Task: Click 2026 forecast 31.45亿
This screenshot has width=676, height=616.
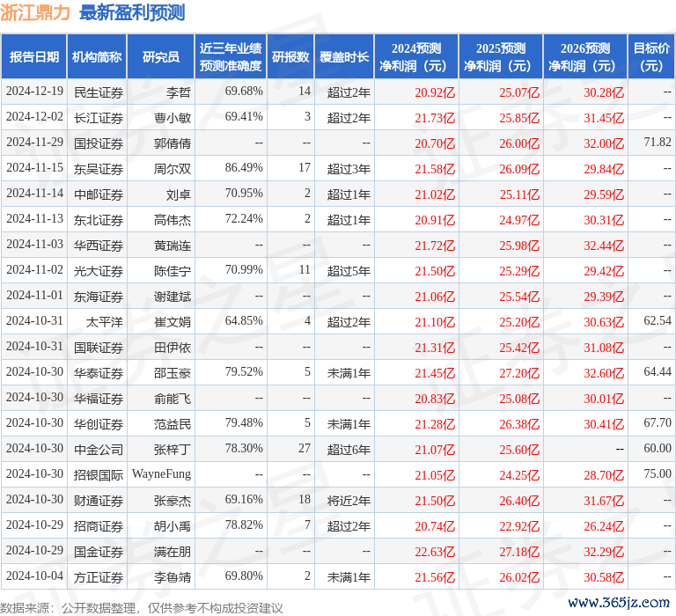Action: click(x=604, y=118)
